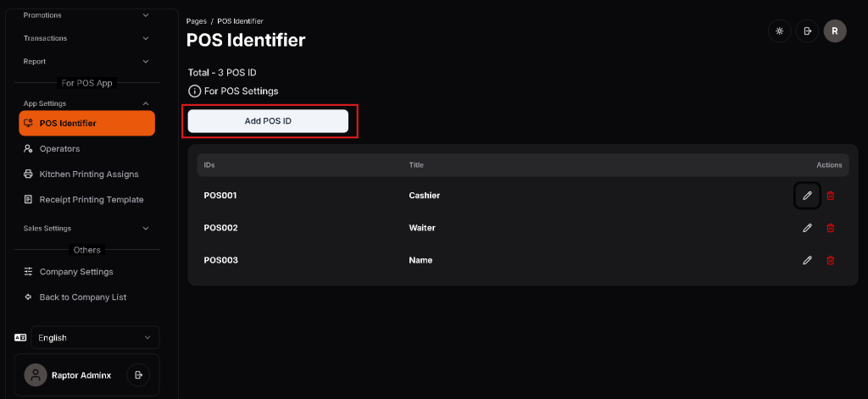Delete the POS003 row
Viewport: 868px width, 399px height.
[830, 260]
